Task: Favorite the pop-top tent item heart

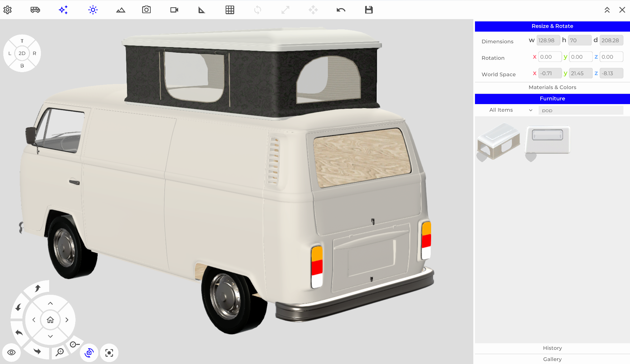Action: click(x=482, y=157)
